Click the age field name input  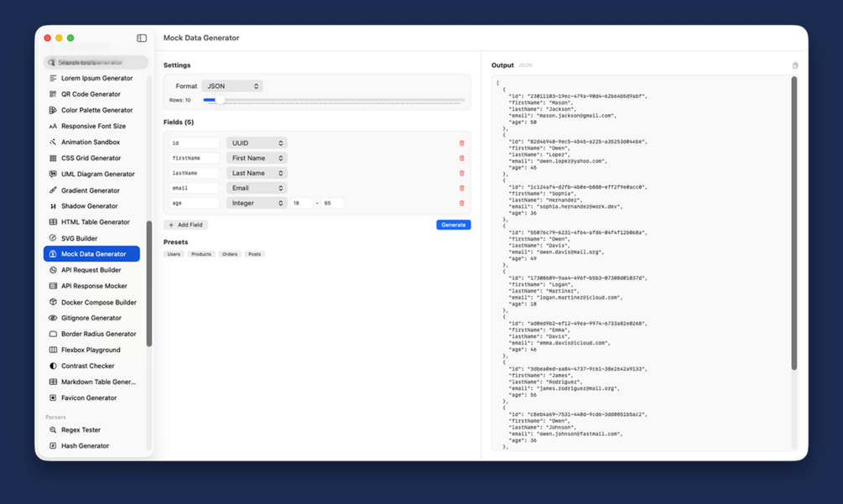click(x=194, y=203)
